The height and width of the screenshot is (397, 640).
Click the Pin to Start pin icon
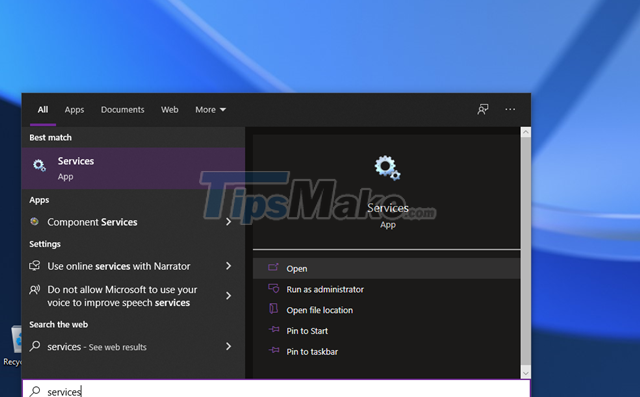(274, 329)
